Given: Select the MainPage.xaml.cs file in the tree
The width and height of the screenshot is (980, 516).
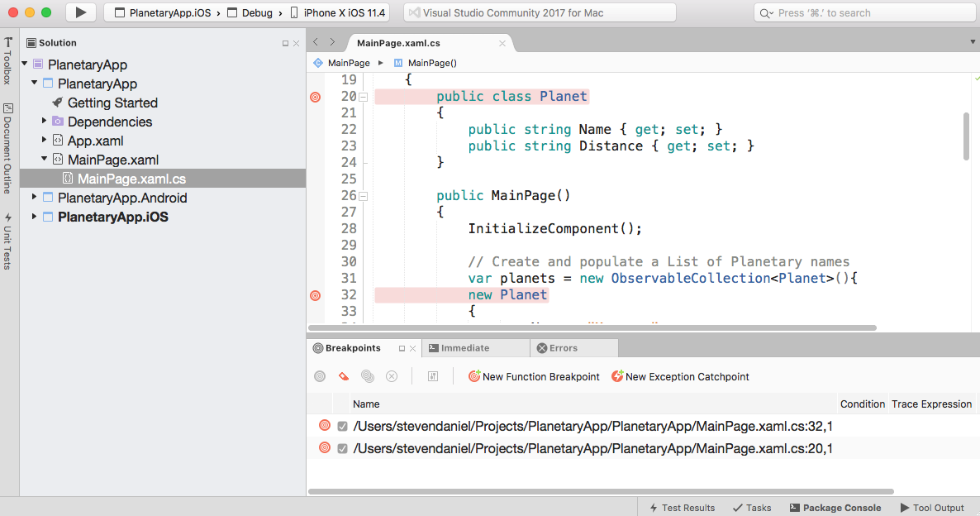Looking at the screenshot, I should 163,179.
